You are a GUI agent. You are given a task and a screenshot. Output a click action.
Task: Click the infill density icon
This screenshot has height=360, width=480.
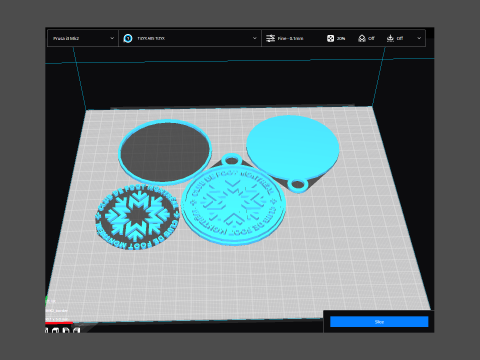330,38
